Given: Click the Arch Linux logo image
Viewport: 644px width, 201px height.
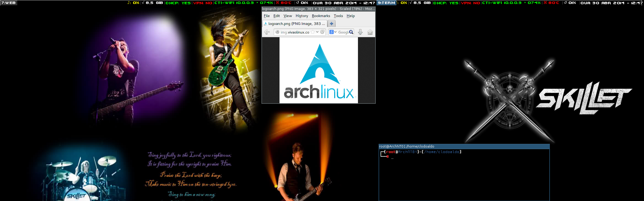Looking at the screenshot, I should click(319, 70).
